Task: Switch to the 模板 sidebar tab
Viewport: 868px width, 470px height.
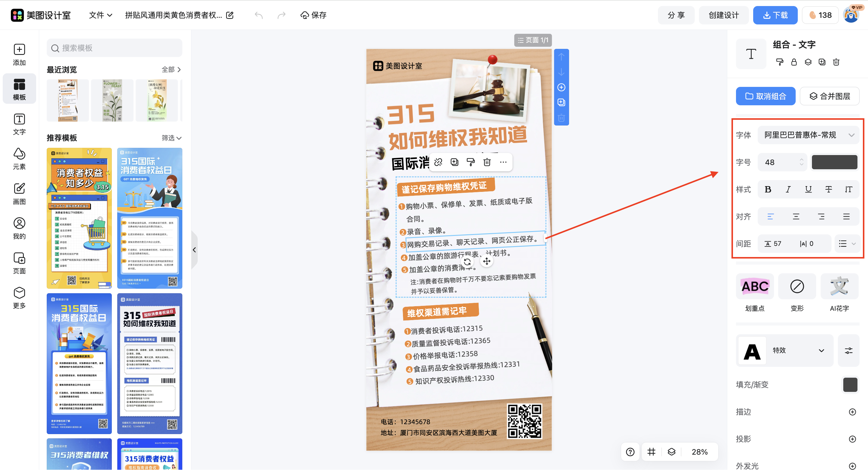Action: tap(19, 88)
